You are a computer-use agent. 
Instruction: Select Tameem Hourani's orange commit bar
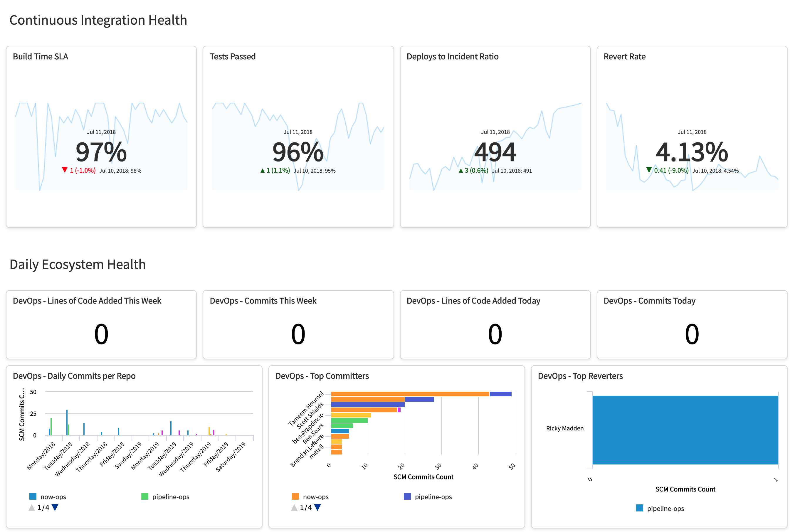click(x=407, y=394)
